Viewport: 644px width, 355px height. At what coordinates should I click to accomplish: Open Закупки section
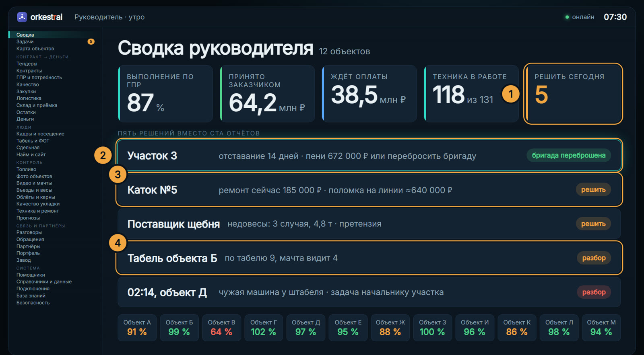[26, 92]
